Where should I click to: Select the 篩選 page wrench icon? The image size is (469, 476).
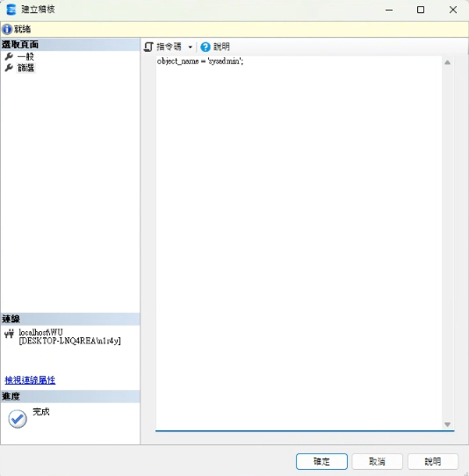tap(9, 68)
